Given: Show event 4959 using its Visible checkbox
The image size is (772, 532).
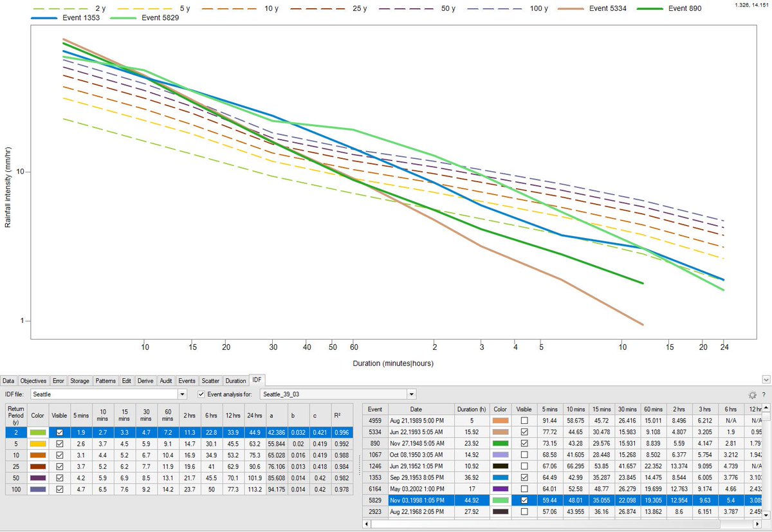Looking at the screenshot, I should click(524, 421).
